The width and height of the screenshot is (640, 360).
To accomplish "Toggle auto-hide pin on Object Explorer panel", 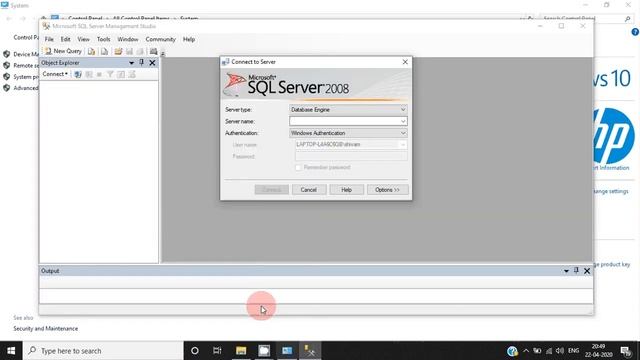I will 142,62.
